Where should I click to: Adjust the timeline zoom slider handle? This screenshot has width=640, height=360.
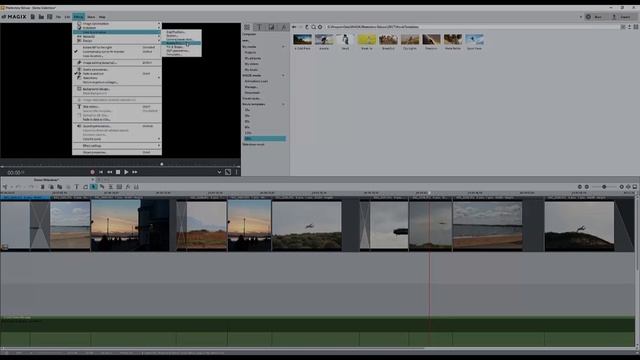(x=604, y=187)
